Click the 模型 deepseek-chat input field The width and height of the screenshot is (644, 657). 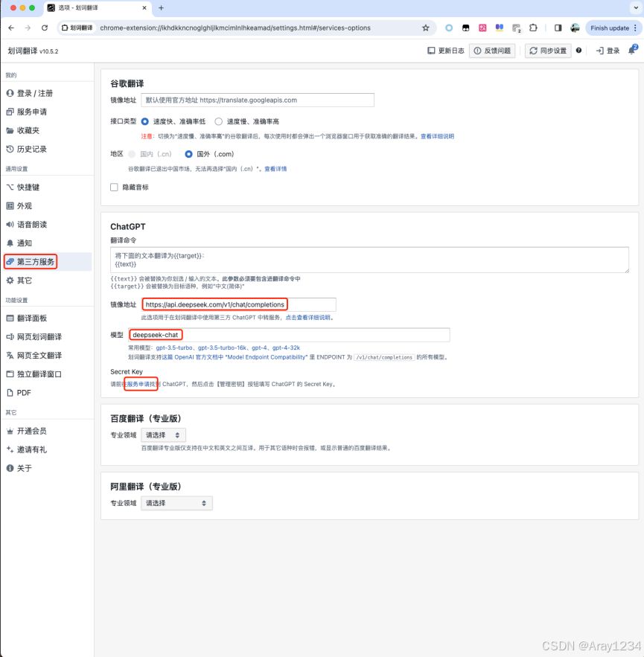[x=289, y=335]
